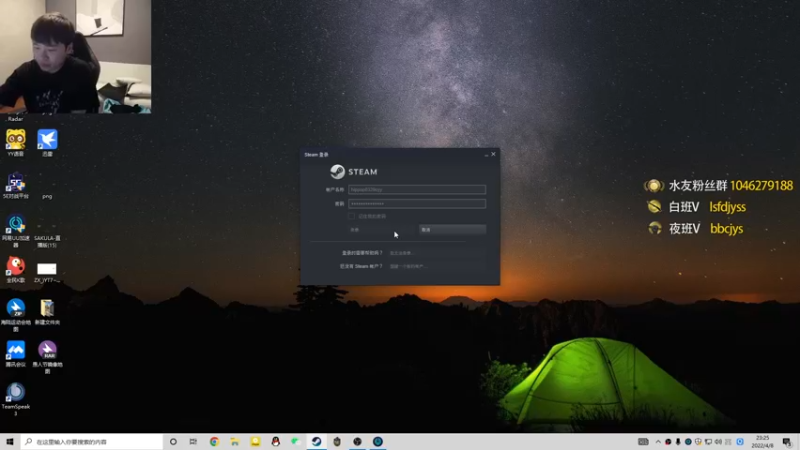Screen dimensions: 800x450
Task: Open the notification center icon
Action: [787, 442]
